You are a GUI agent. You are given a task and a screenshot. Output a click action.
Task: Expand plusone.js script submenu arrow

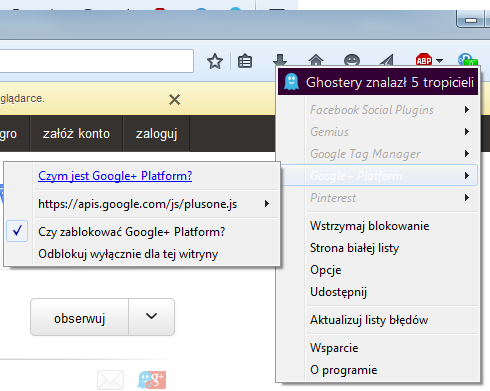point(267,204)
